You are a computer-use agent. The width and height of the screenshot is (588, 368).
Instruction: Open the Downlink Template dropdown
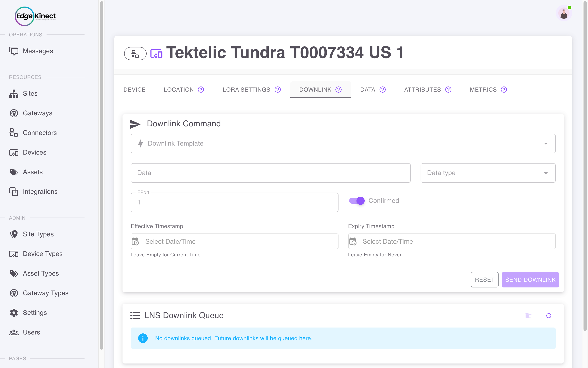point(343,143)
